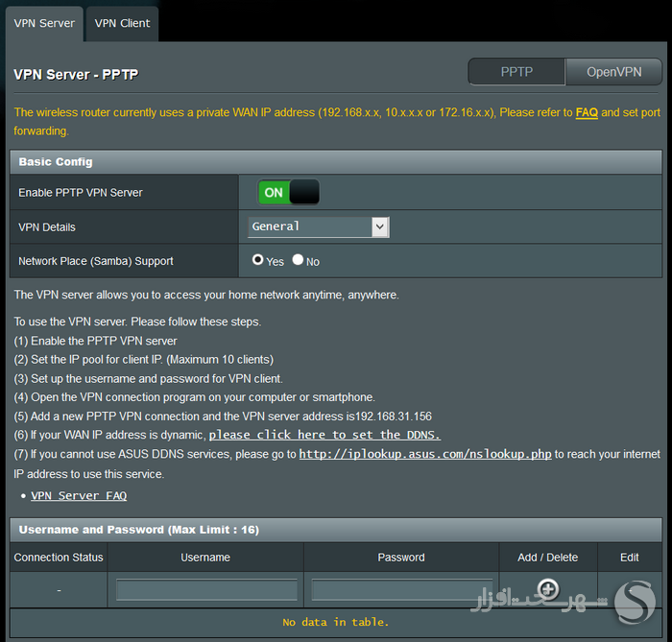Switch to the VPN Client tab

coord(122,24)
